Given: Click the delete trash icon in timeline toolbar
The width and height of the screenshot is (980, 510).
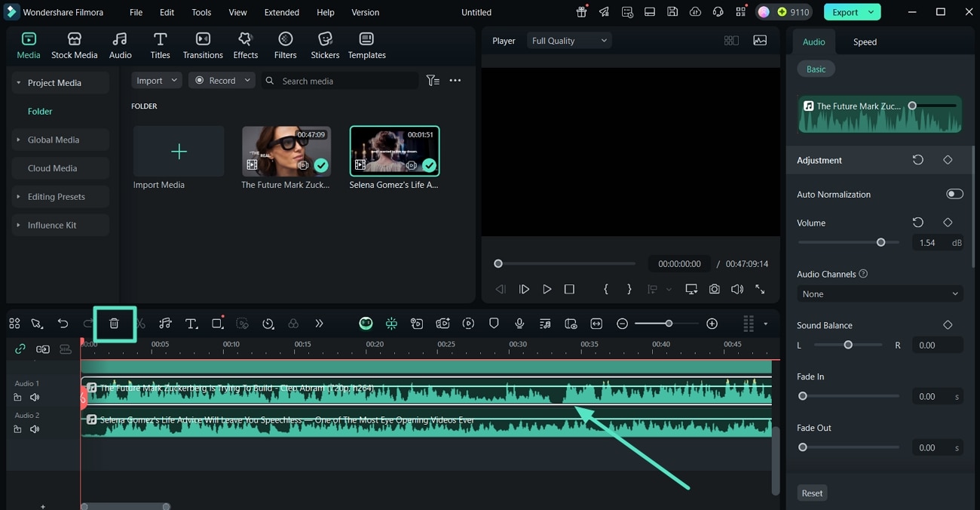Looking at the screenshot, I should (114, 324).
